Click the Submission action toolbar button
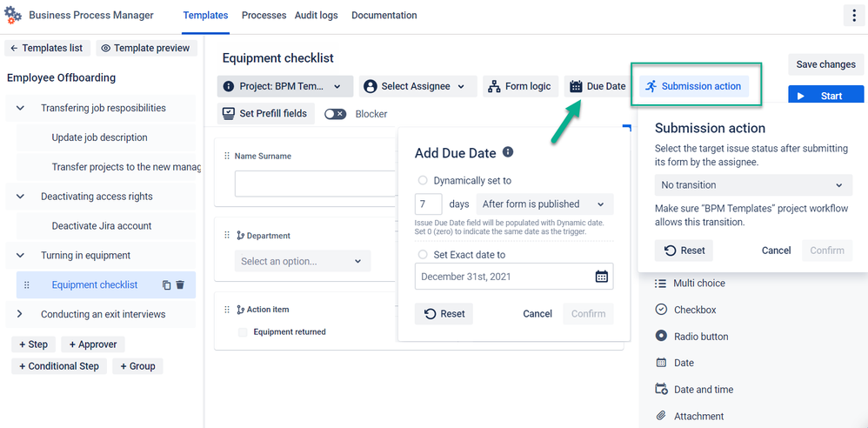This screenshot has height=428, width=868. [694, 86]
